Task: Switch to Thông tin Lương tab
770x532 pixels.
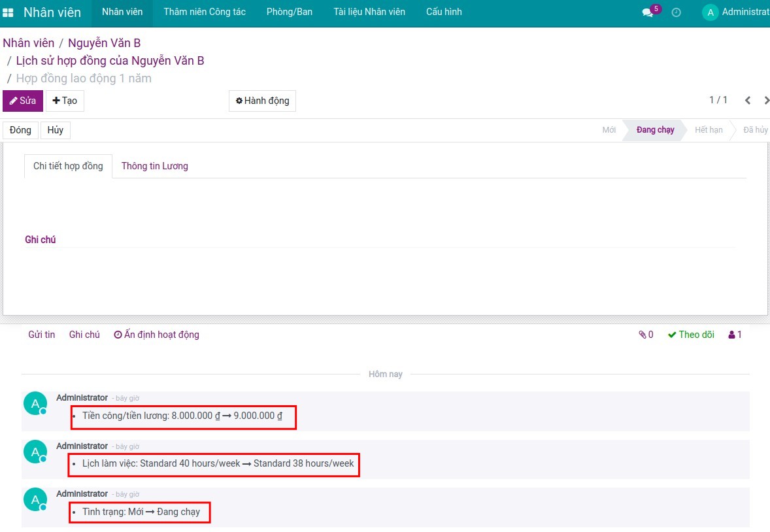Action: pos(155,166)
